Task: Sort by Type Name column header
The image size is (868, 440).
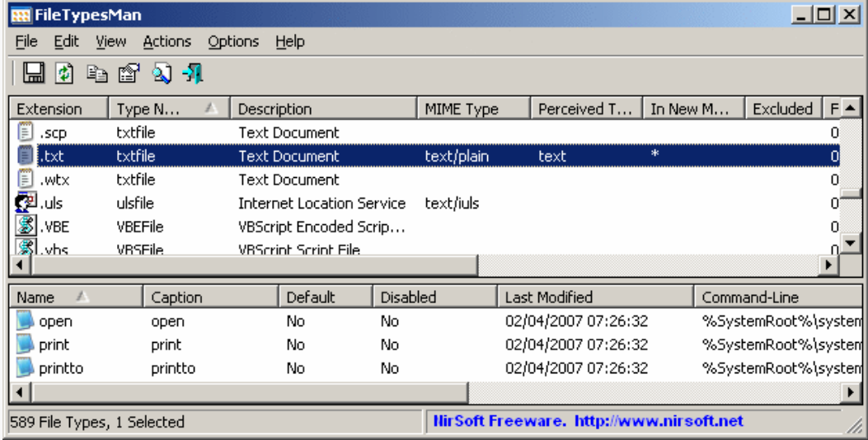Action: pyautogui.click(x=169, y=109)
